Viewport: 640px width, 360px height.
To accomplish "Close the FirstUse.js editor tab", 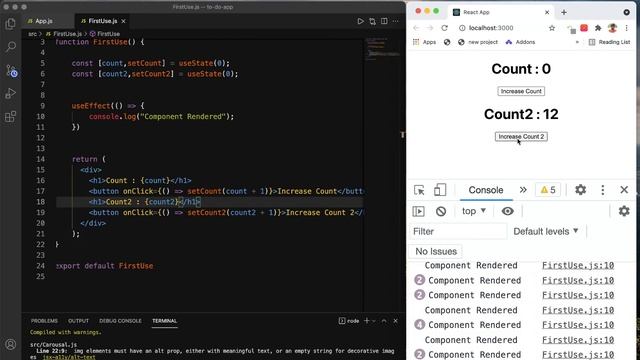I will 123,21.
